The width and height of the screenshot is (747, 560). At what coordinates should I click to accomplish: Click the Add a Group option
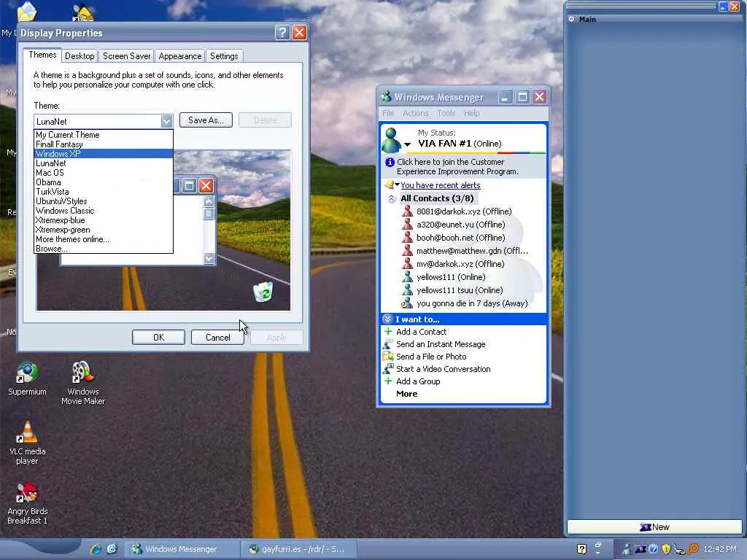click(418, 381)
